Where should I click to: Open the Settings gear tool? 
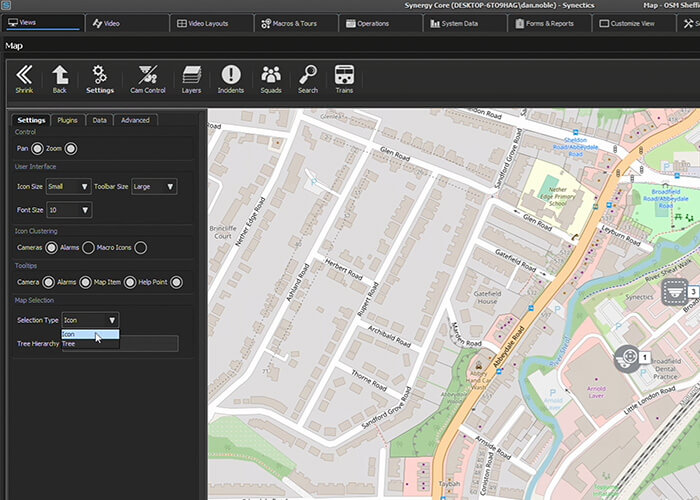point(100,79)
